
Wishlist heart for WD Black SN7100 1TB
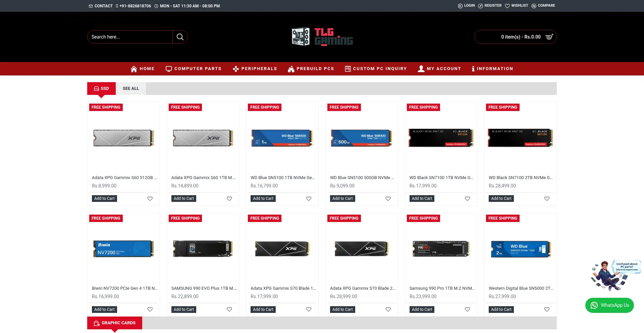coord(468,199)
